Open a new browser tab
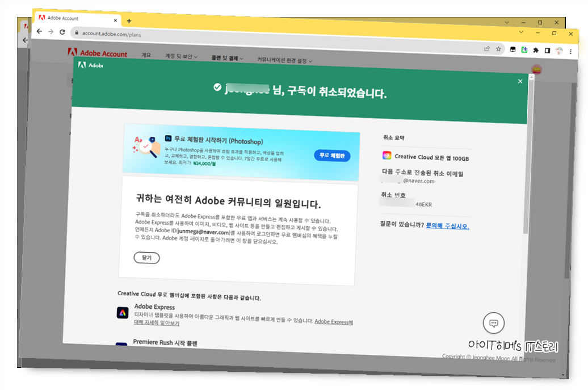Viewport: 588px width, 390px height. pos(129,21)
